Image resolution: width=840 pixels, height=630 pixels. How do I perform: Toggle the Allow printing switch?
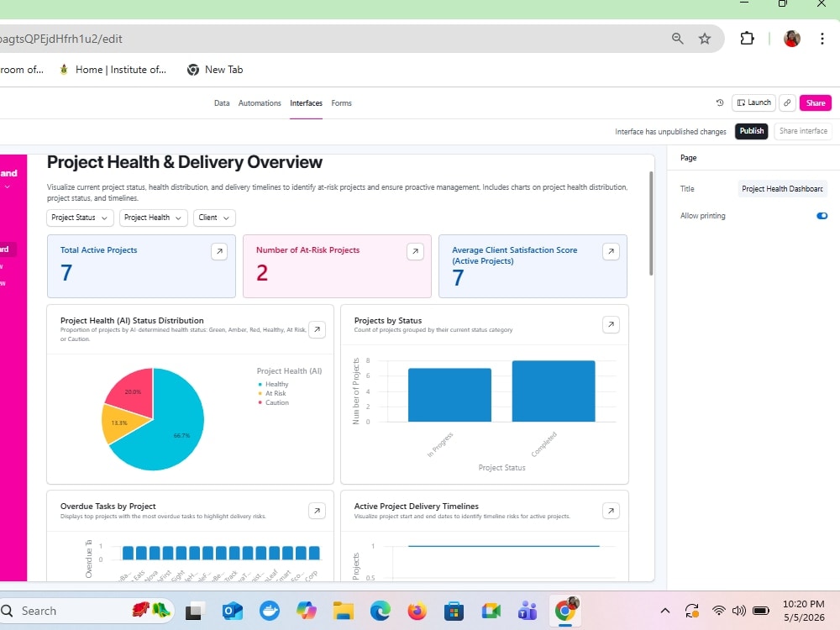click(822, 216)
